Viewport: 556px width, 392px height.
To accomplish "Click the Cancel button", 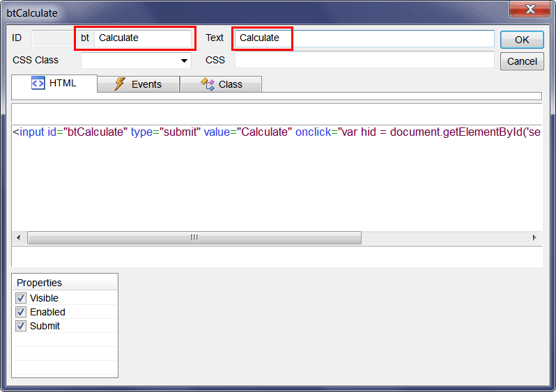I will pyautogui.click(x=522, y=61).
